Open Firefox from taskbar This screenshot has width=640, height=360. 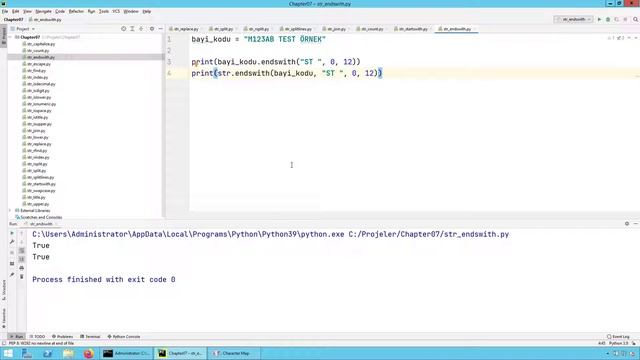tap(88, 353)
